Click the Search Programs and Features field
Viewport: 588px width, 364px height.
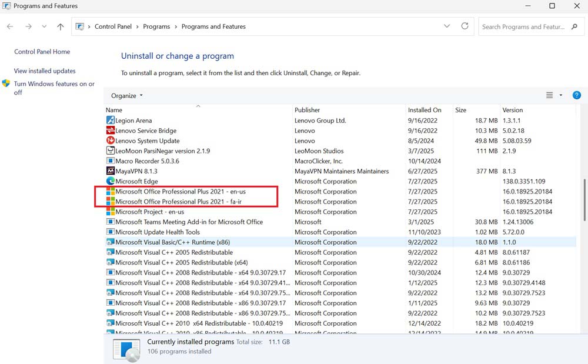tap(523, 26)
